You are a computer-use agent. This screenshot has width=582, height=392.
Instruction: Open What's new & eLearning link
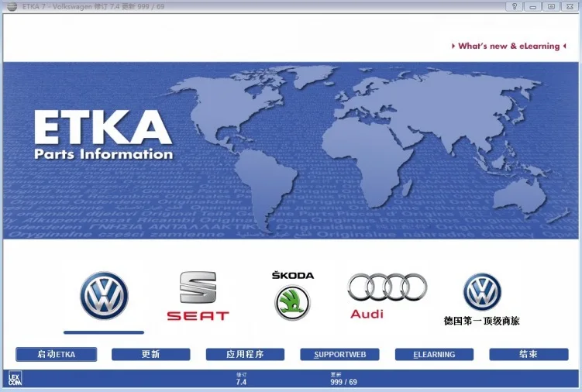click(x=508, y=46)
